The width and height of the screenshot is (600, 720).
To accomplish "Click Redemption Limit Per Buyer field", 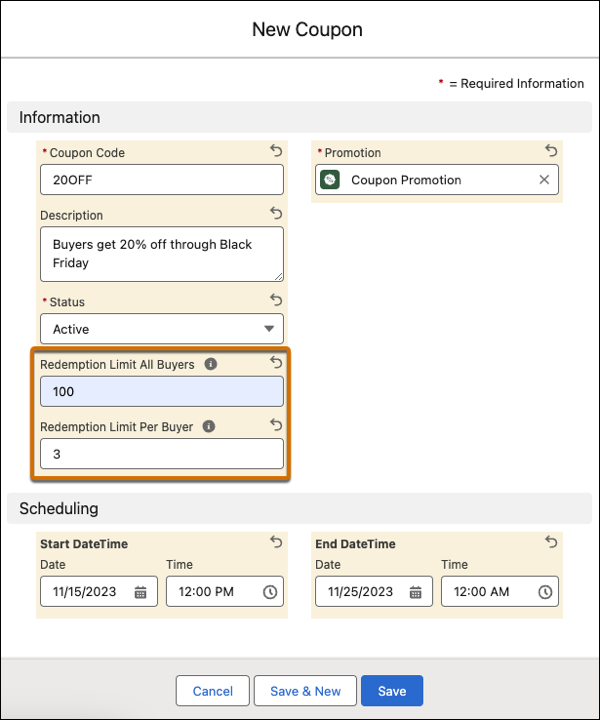I will click(162, 453).
